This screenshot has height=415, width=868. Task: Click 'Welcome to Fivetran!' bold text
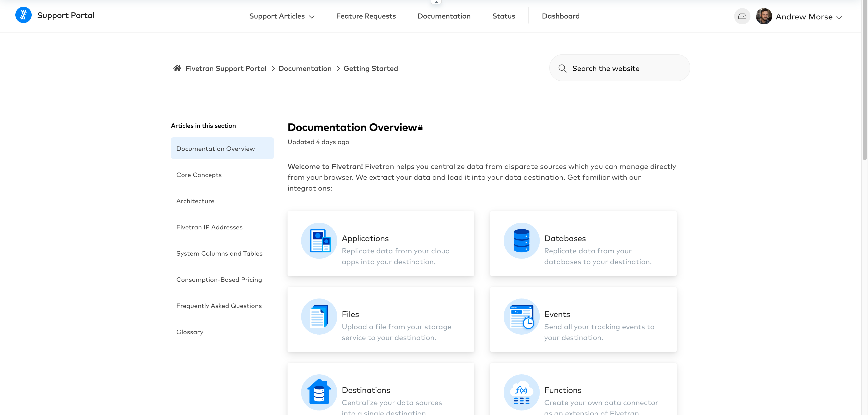pyautogui.click(x=325, y=166)
